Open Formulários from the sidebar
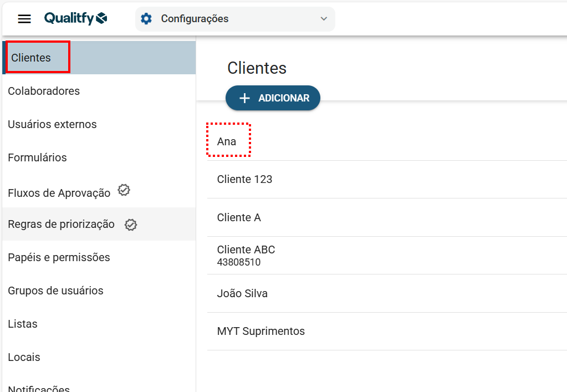Screen dimensions: 567x392 (37, 157)
